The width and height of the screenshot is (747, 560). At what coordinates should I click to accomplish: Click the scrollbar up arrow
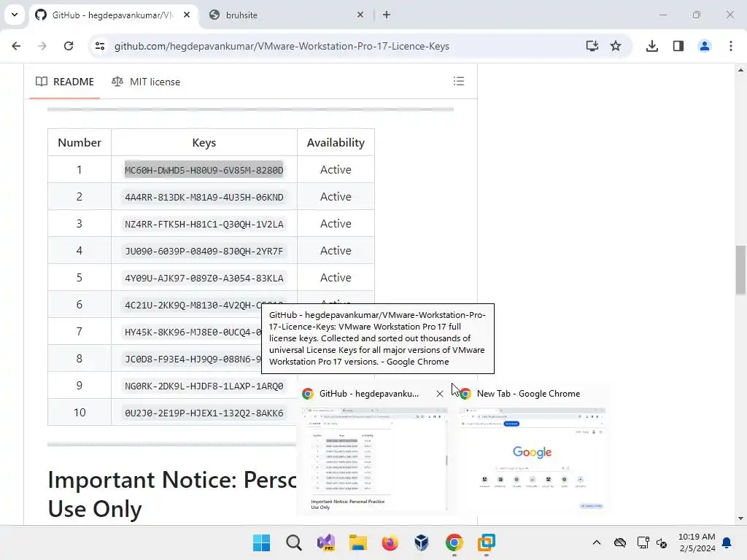tap(740, 70)
